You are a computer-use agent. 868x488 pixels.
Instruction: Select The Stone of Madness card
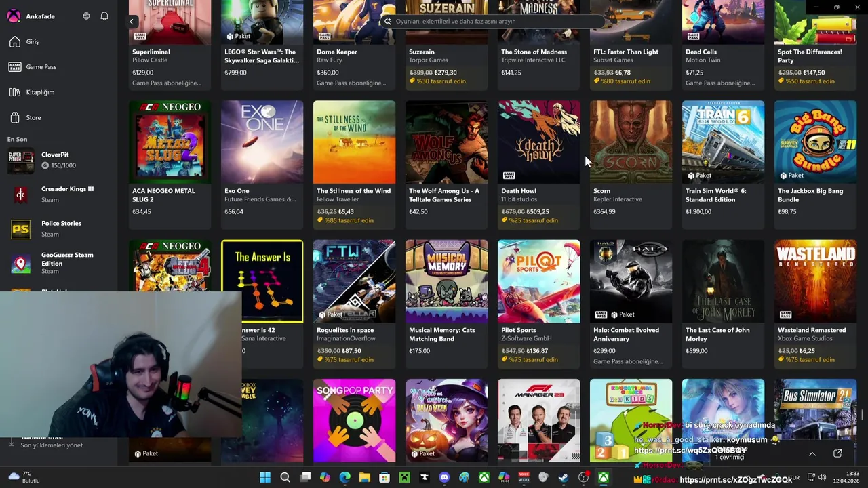(539, 45)
